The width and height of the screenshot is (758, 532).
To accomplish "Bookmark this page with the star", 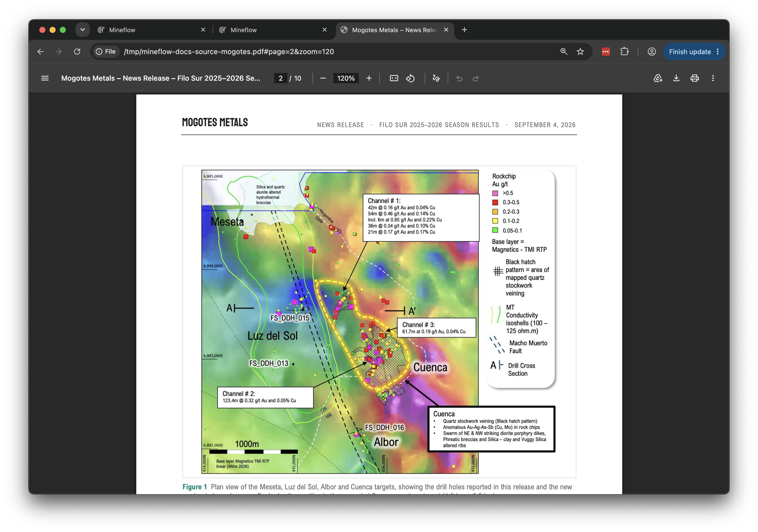I will pos(580,52).
